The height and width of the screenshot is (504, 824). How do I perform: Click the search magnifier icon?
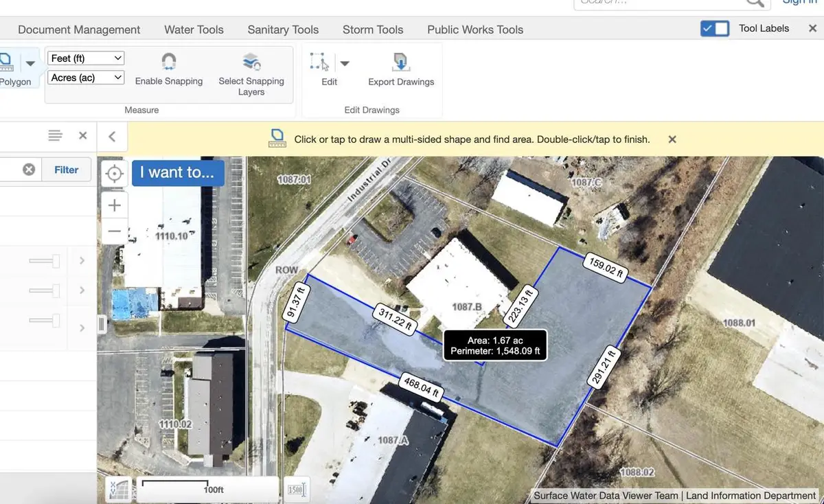754,3
